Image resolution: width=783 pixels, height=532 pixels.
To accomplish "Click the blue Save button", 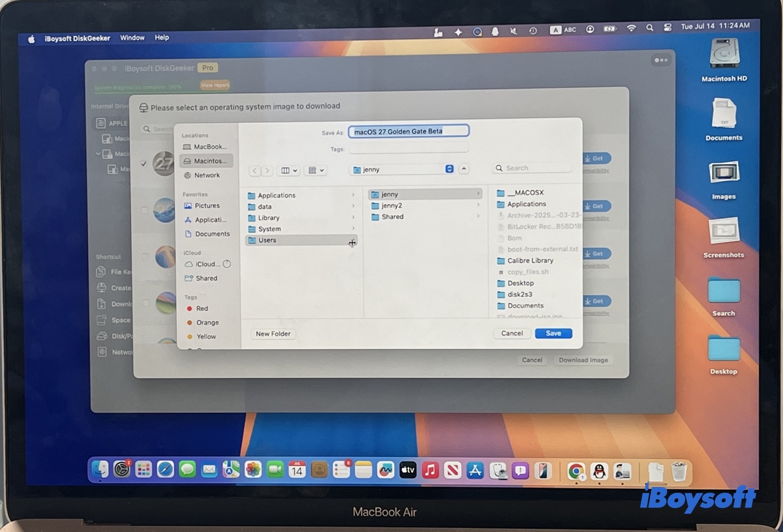I will 553,333.
